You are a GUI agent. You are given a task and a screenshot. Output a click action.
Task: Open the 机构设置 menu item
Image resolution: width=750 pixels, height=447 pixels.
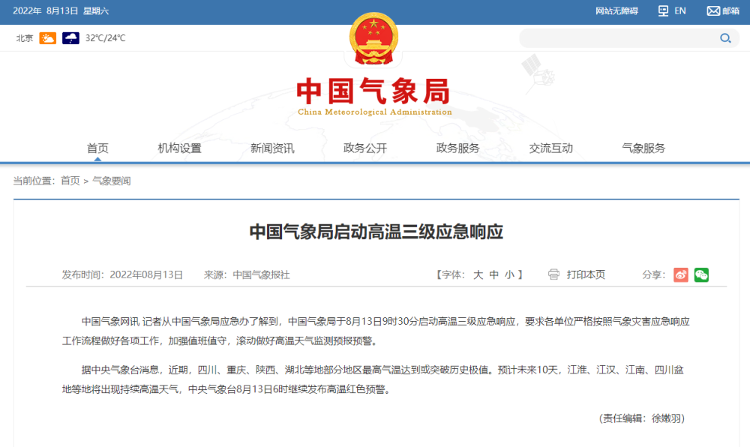click(x=180, y=148)
